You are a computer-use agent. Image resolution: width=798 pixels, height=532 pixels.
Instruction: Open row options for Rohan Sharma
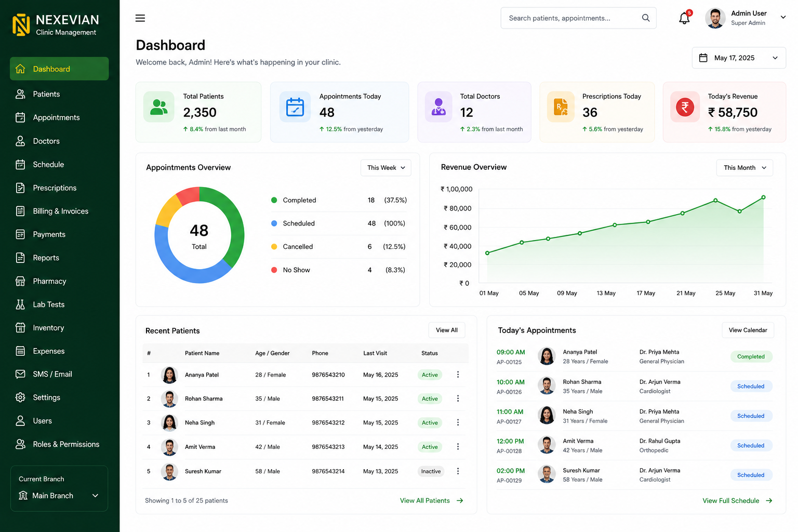tap(458, 398)
